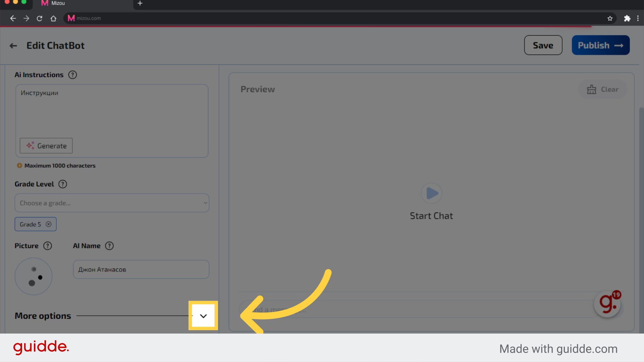Viewport: 644px width, 362px height.
Task: Click the bookmark star icon in address bar
Action: 610,18
